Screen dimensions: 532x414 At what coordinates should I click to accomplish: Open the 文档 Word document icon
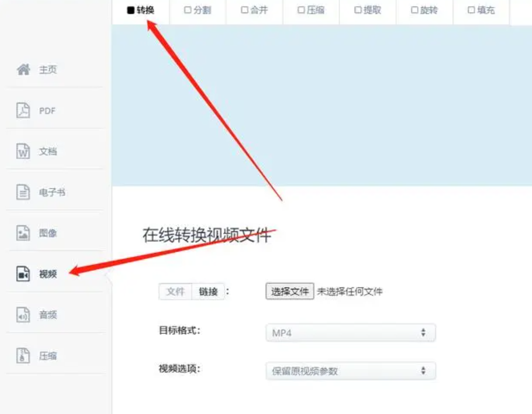(x=23, y=151)
